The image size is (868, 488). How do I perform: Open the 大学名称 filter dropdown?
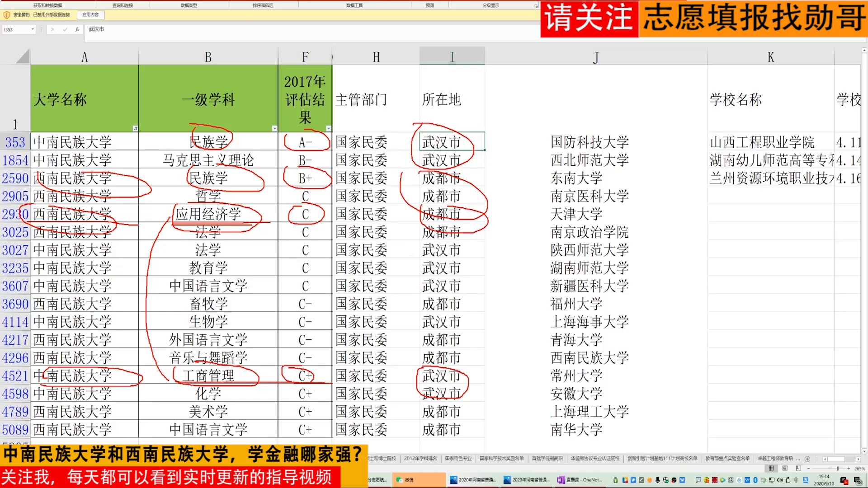(x=135, y=128)
